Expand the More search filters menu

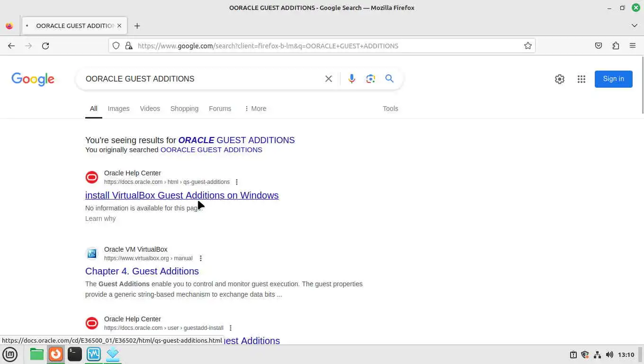pos(255,109)
